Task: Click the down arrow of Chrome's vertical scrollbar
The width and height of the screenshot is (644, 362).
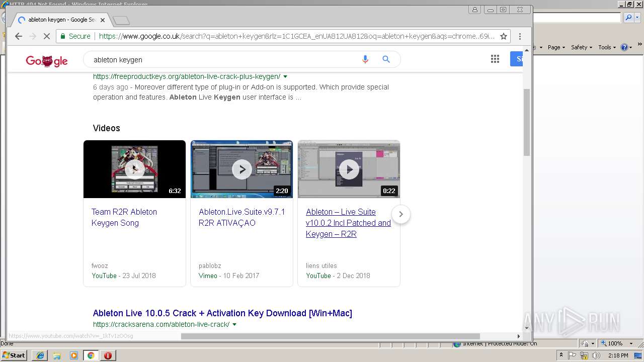Action: [x=527, y=328]
